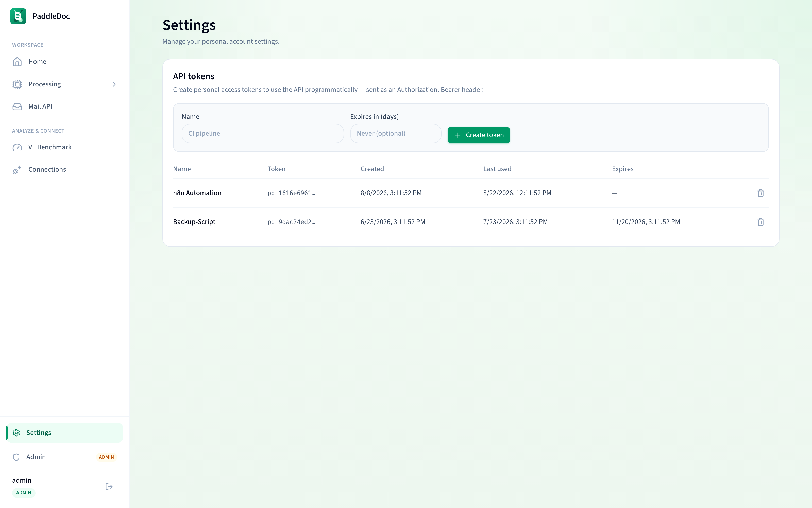812x508 pixels.
Task: Select the n8n Automation token name
Action: tap(197, 193)
